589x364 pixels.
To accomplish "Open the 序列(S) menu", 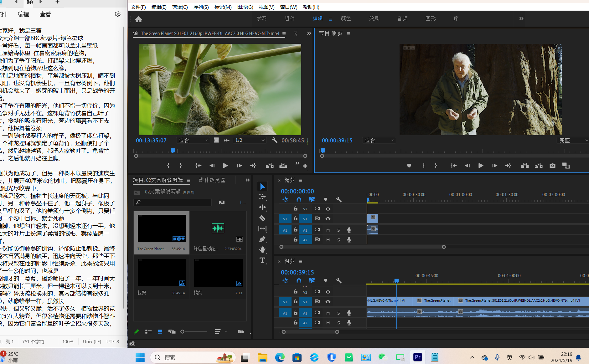I will pos(201,7).
